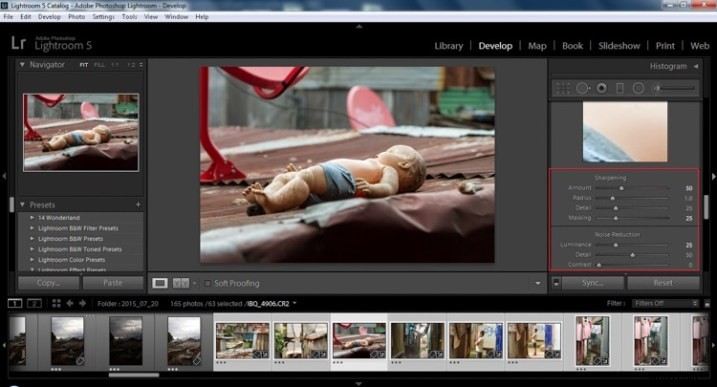Adjust the Sharpening Radius slider

point(613,198)
